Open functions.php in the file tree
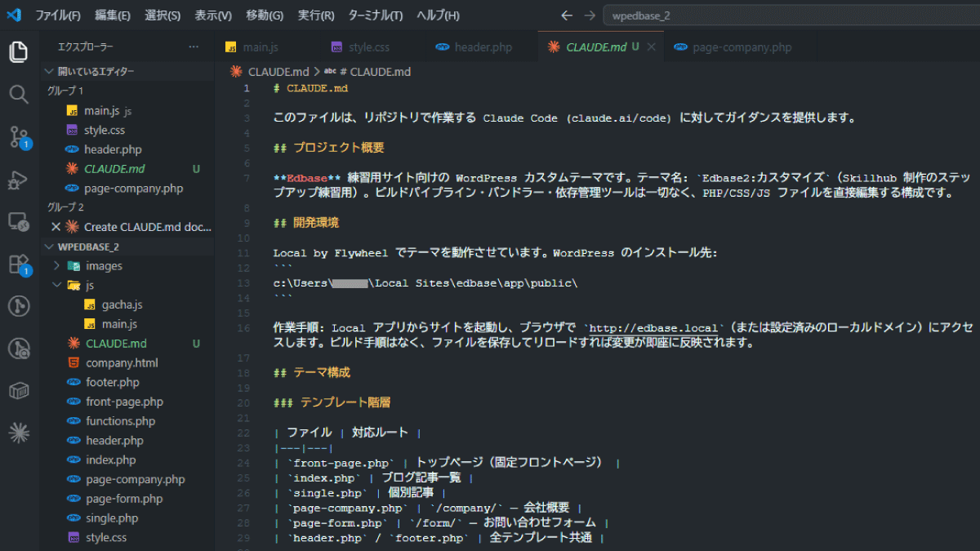The width and height of the screenshot is (980, 551). (127, 421)
